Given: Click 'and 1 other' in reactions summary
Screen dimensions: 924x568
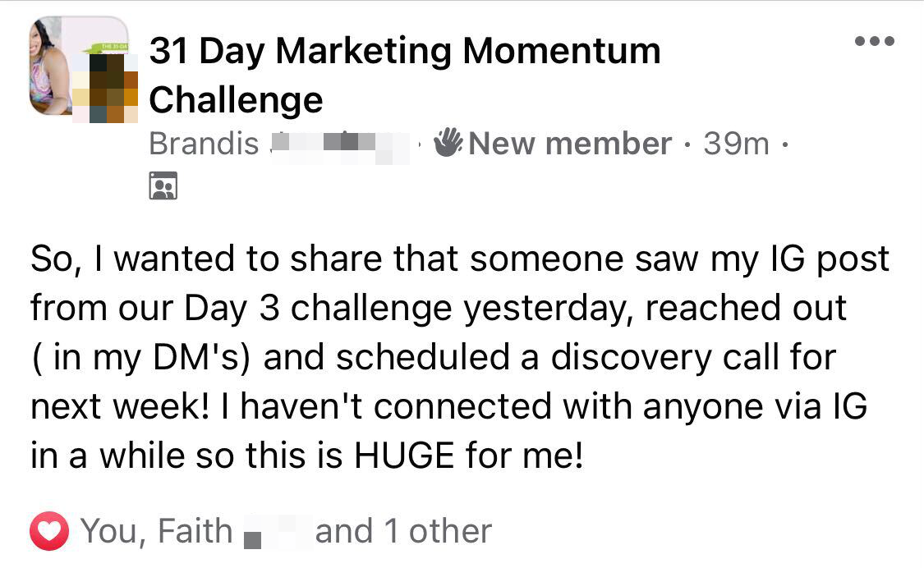Looking at the screenshot, I should click(403, 532).
